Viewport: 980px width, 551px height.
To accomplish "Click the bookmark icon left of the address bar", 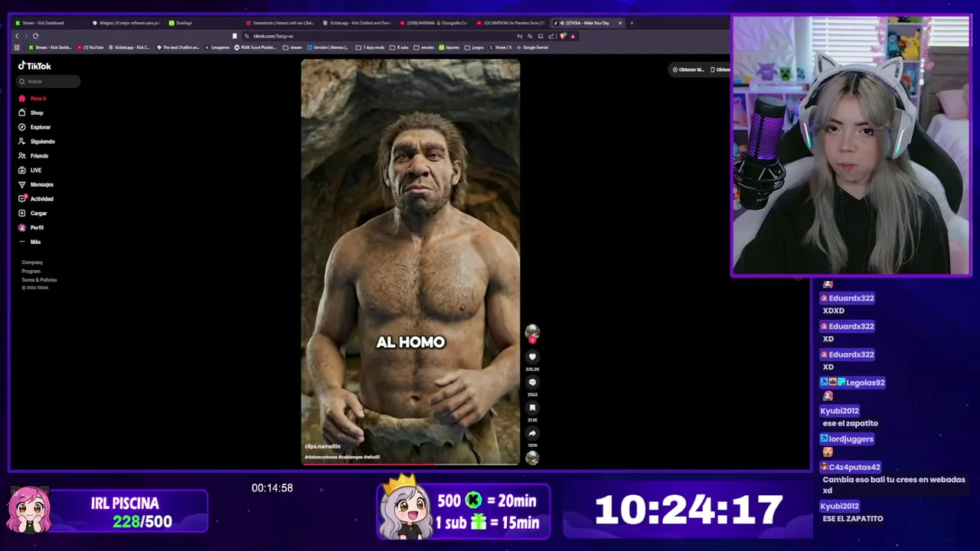I will coord(234,36).
